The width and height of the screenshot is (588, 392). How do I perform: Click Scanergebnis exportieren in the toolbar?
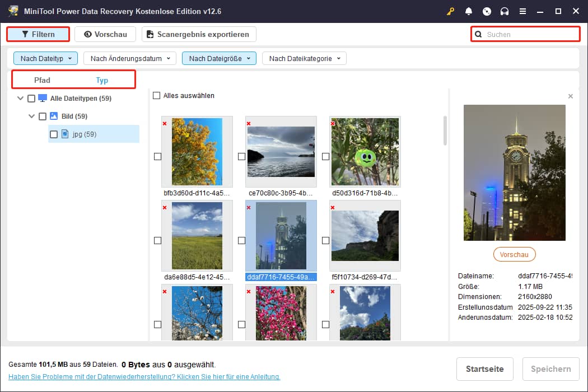[199, 34]
